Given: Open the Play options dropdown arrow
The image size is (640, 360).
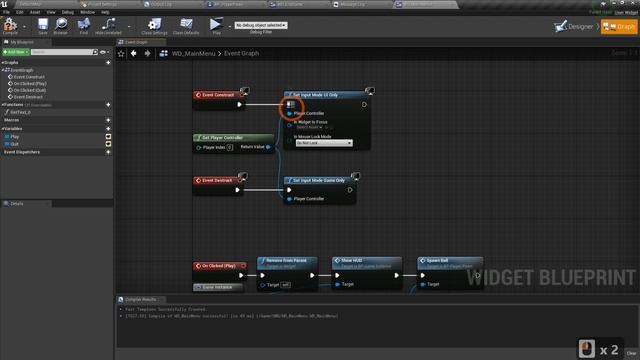Looking at the screenshot, I should click(x=229, y=27).
